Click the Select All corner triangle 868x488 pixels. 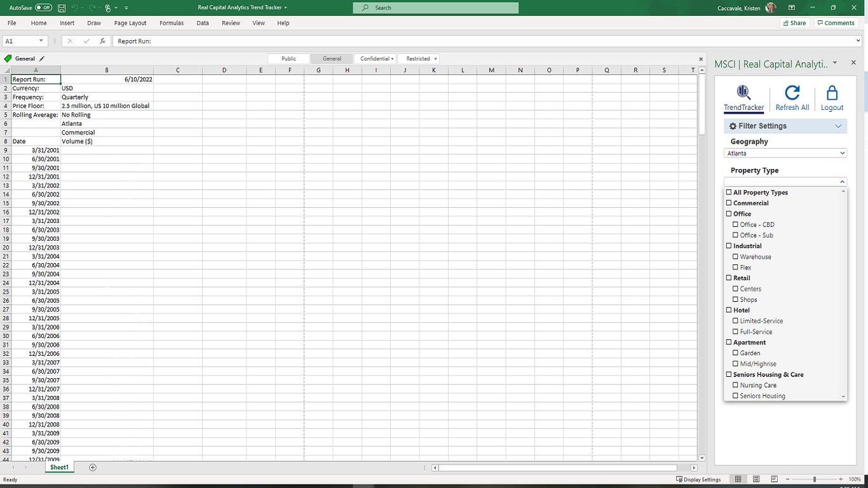point(6,70)
